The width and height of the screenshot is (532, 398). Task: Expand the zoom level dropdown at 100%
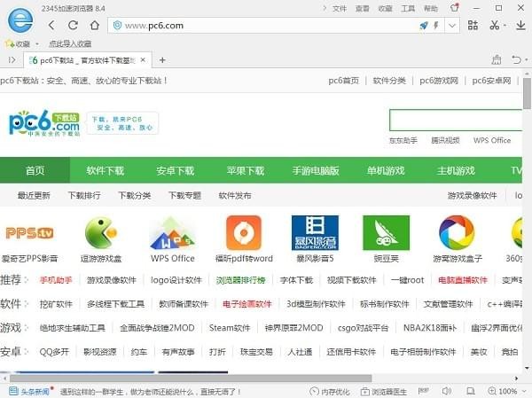tap(522, 391)
